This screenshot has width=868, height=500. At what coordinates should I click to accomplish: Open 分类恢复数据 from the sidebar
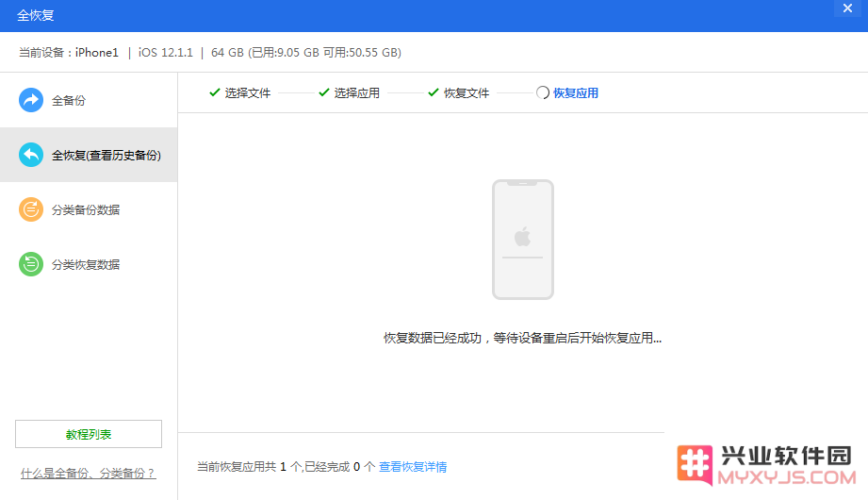pos(89,264)
